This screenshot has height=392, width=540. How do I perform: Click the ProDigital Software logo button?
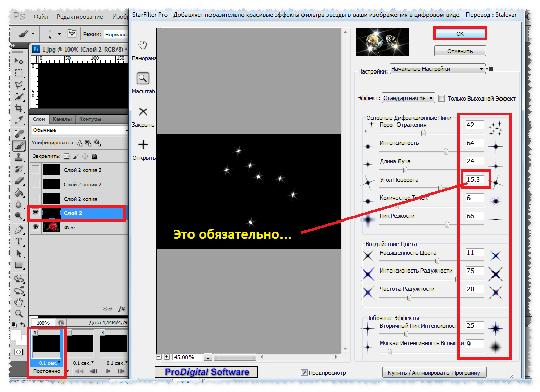click(x=206, y=372)
